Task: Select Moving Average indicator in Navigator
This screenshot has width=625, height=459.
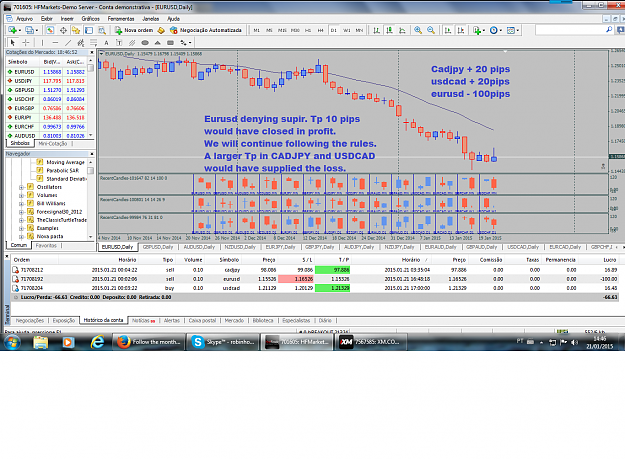Action: click(x=65, y=162)
